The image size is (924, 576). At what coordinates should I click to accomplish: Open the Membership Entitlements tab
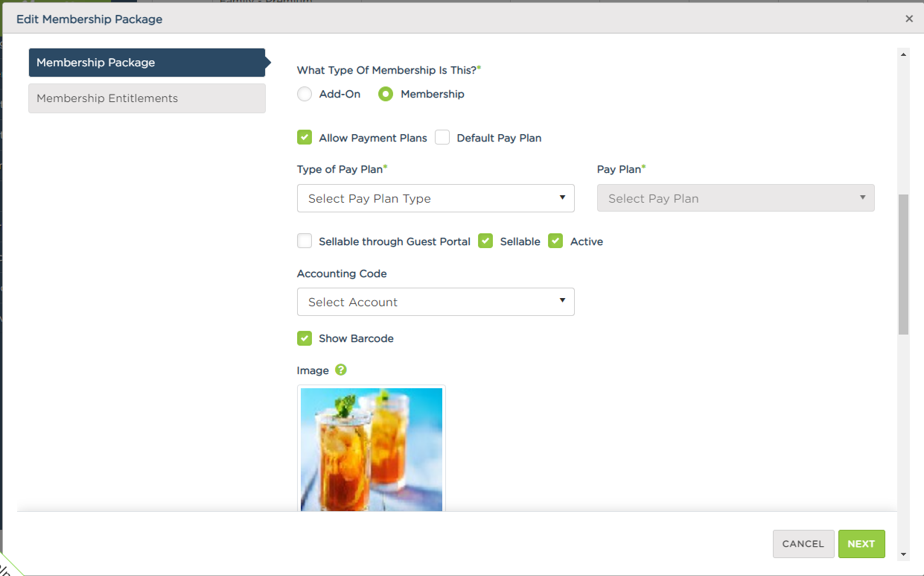click(x=147, y=98)
